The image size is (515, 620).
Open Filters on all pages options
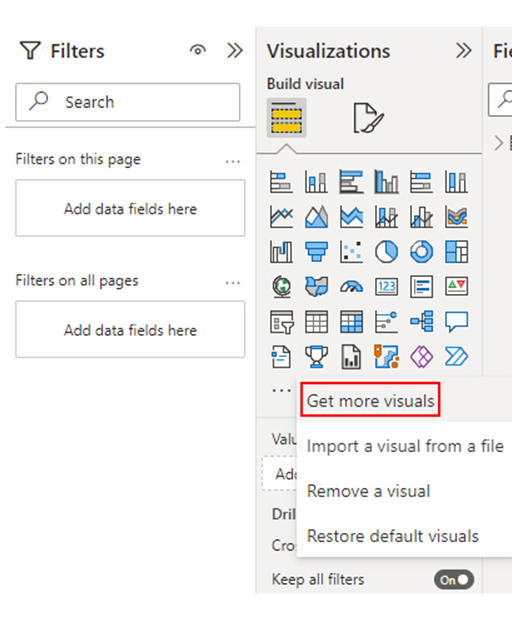(x=233, y=283)
